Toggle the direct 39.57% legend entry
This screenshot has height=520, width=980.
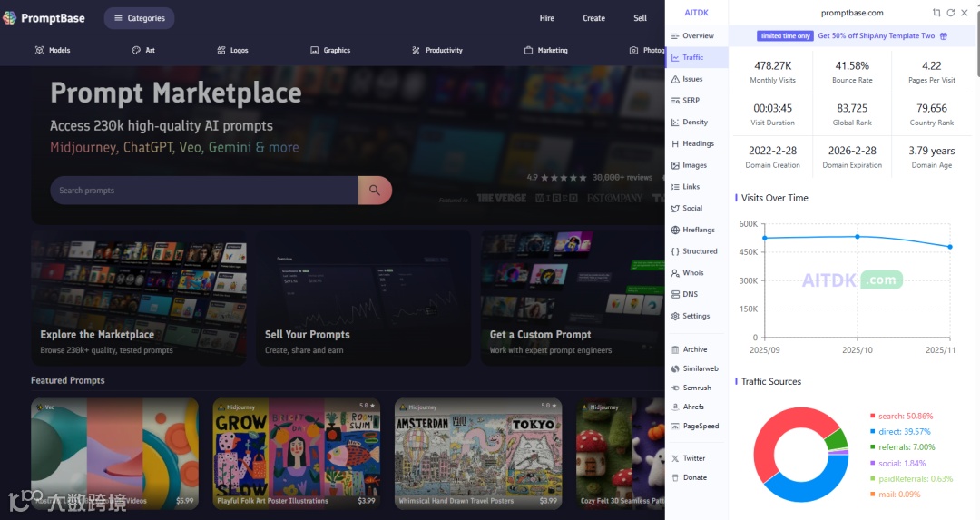click(x=900, y=432)
